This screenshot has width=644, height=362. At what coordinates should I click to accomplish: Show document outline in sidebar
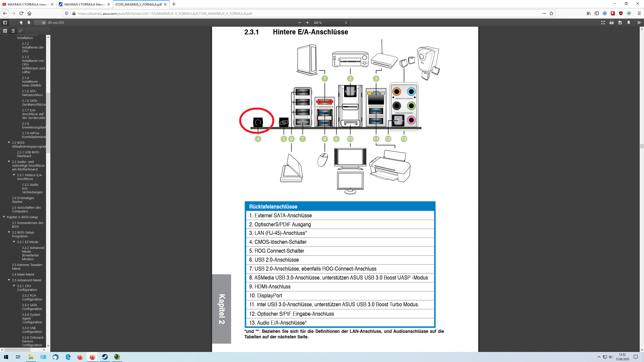click(13, 31)
